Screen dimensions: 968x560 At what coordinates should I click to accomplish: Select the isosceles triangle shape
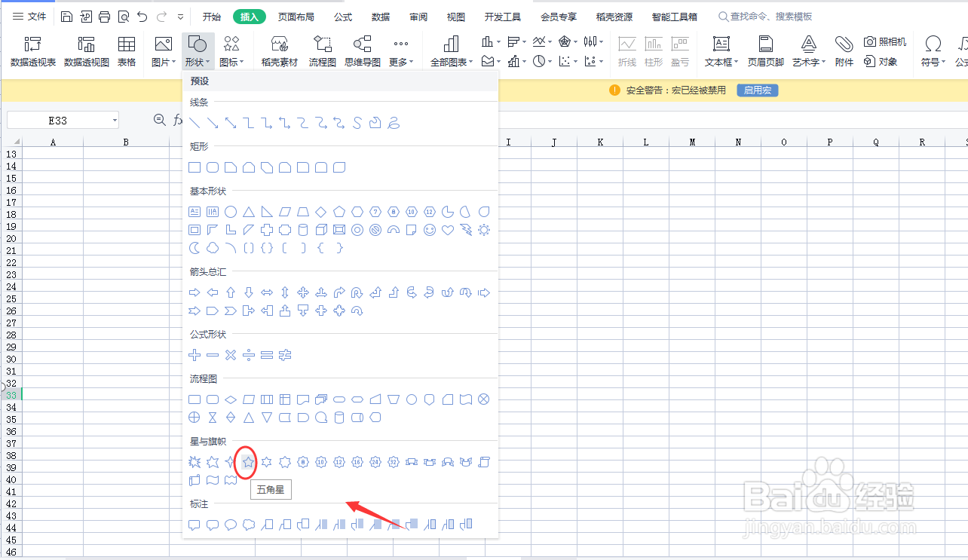click(249, 212)
